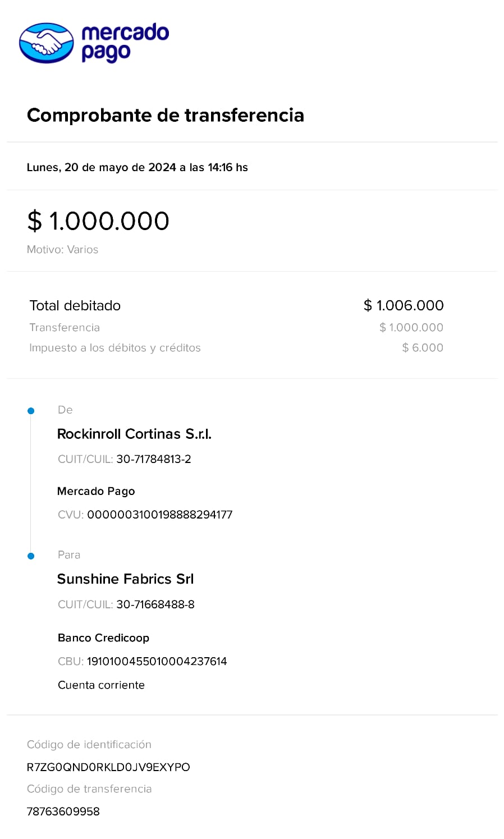The height and width of the screenshot is (839, 504).
Task: Click the "Total debitado" label
Action: pos(75,305)
